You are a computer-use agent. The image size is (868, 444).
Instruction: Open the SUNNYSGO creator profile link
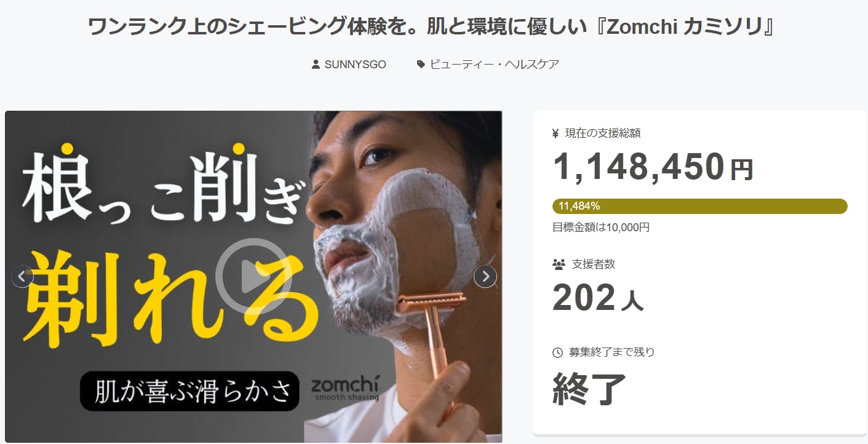(x=355, y=64)
